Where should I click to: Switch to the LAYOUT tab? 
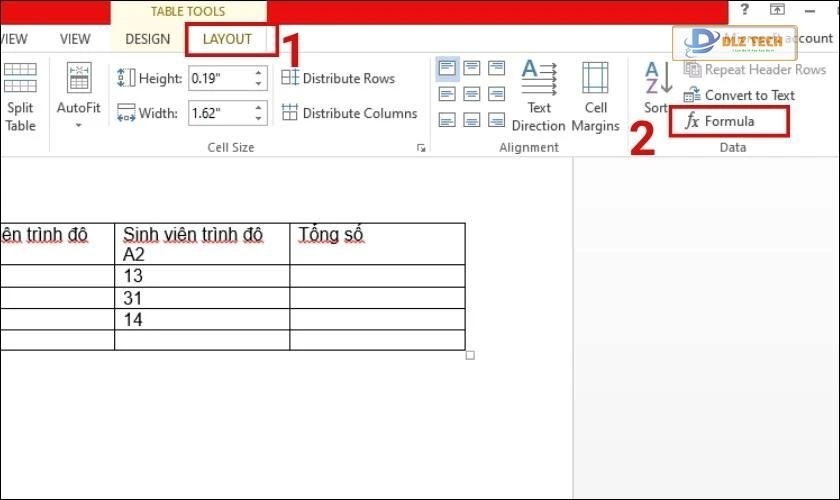227,39
